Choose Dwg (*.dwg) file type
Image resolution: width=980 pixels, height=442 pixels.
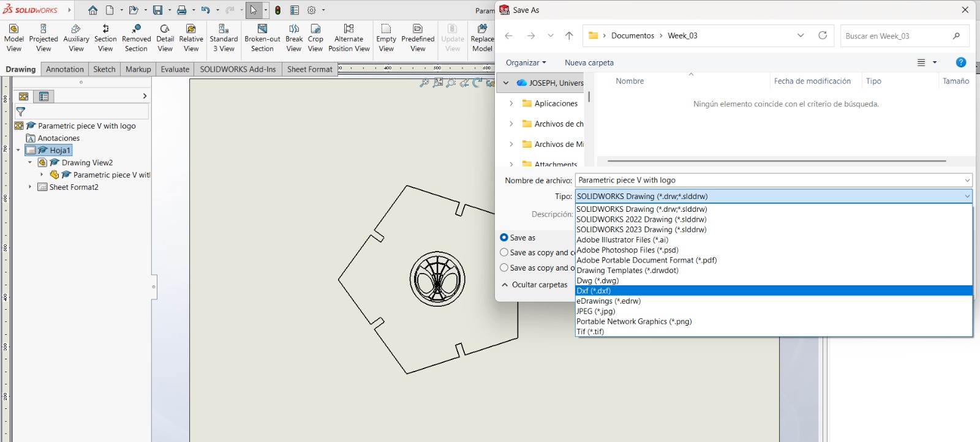[774, 280]
